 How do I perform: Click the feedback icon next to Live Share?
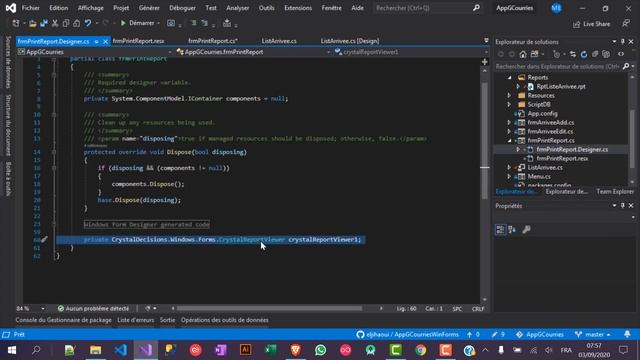pos(626,24)
